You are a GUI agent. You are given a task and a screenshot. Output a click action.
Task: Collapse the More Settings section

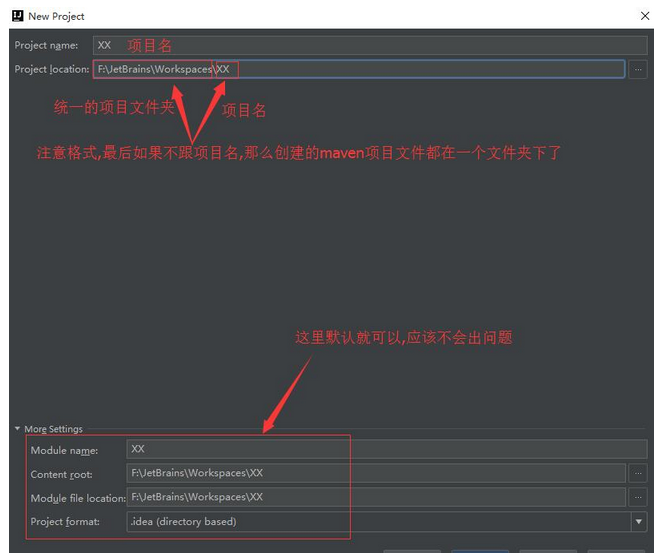pos(18,429)
